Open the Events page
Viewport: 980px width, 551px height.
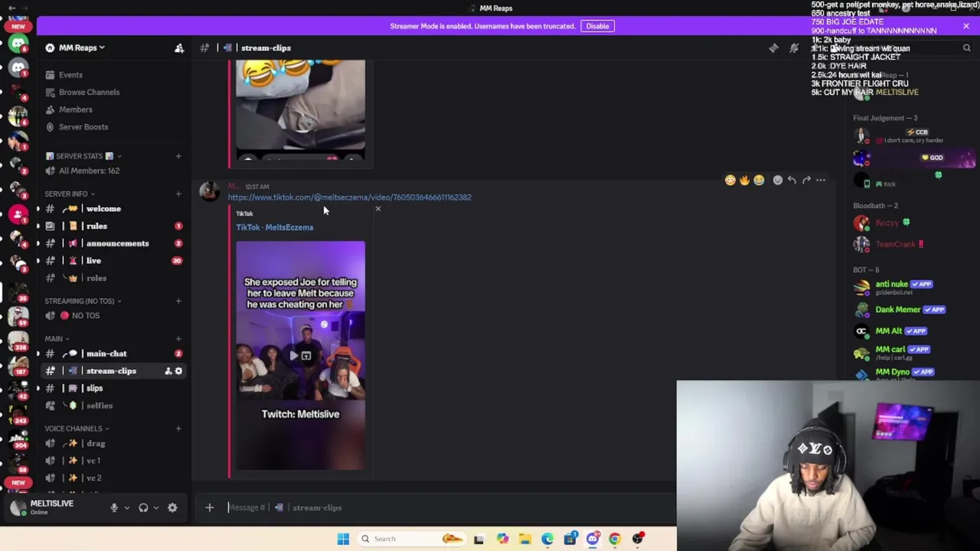pos(70,75)
